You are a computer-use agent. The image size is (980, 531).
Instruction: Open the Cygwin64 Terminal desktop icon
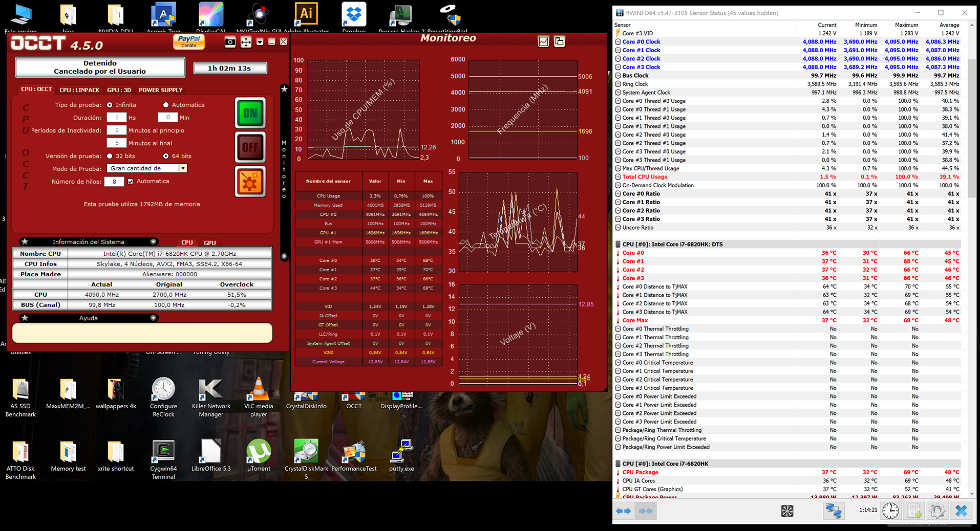pyautogui.click(x=163, y=459)
